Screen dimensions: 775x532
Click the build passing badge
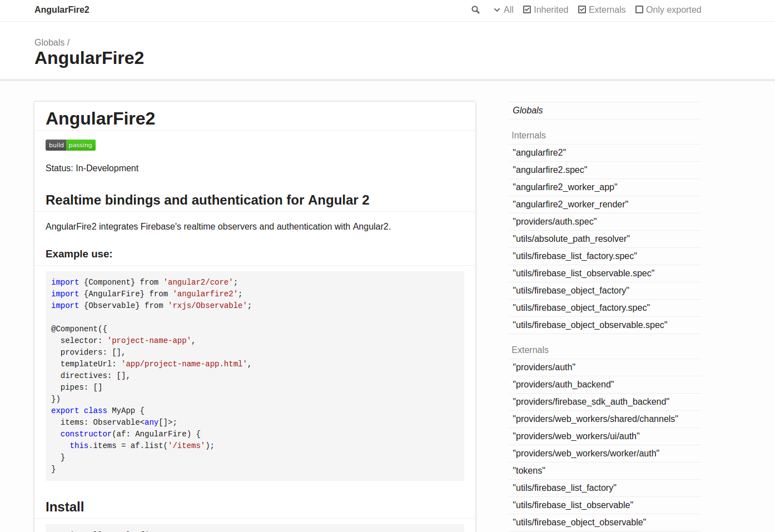pos(71,145)
